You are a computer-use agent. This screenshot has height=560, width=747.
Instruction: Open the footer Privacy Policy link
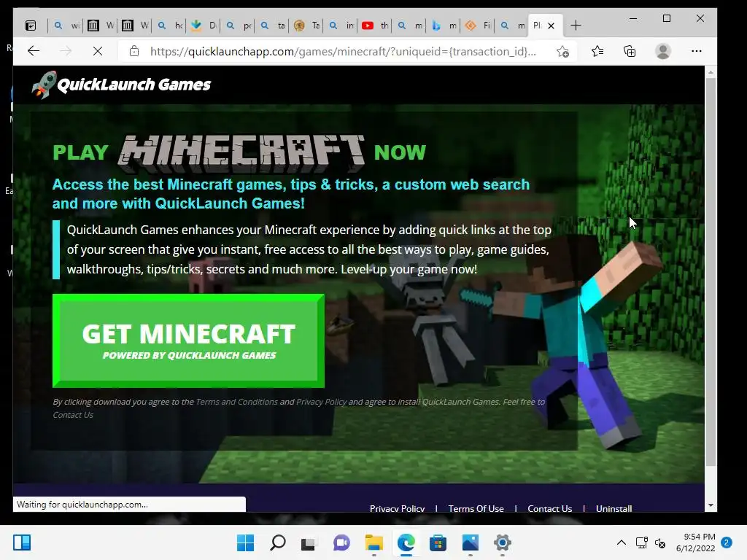click(398, 508)
